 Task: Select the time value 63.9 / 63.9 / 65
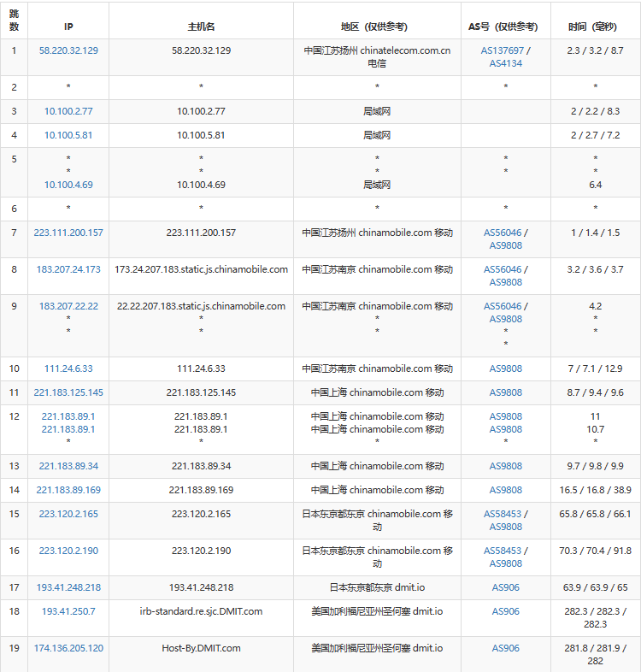tap(595, 587)
